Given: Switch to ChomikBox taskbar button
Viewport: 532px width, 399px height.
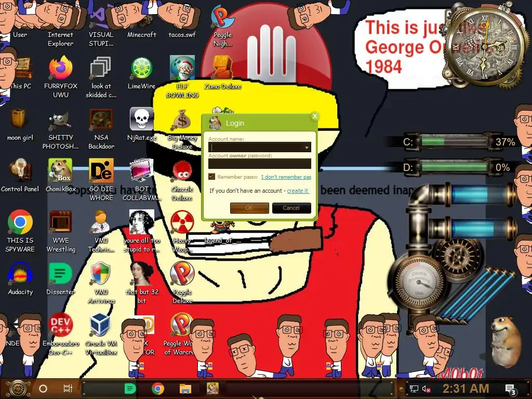Looking at the screenshot, I should [212, 389].
